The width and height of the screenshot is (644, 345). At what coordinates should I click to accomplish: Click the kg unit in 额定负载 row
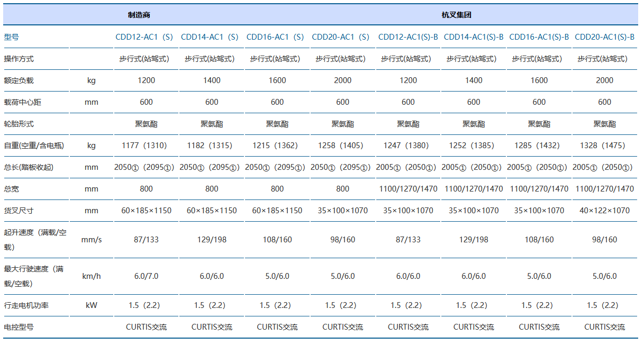click(x=92, y=80)
